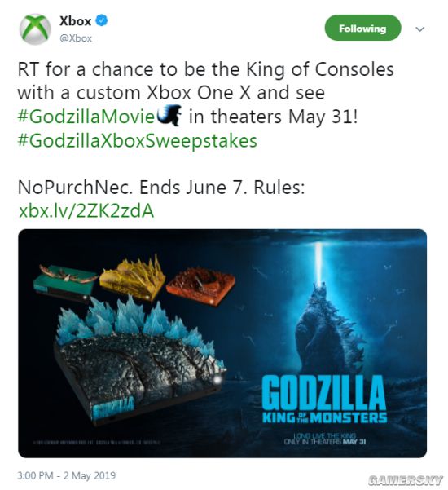448x490 pixels.
Task: Open the tweet timestamp 3:00 PM - 2 May 2019
Action: [x=67, y=475]
